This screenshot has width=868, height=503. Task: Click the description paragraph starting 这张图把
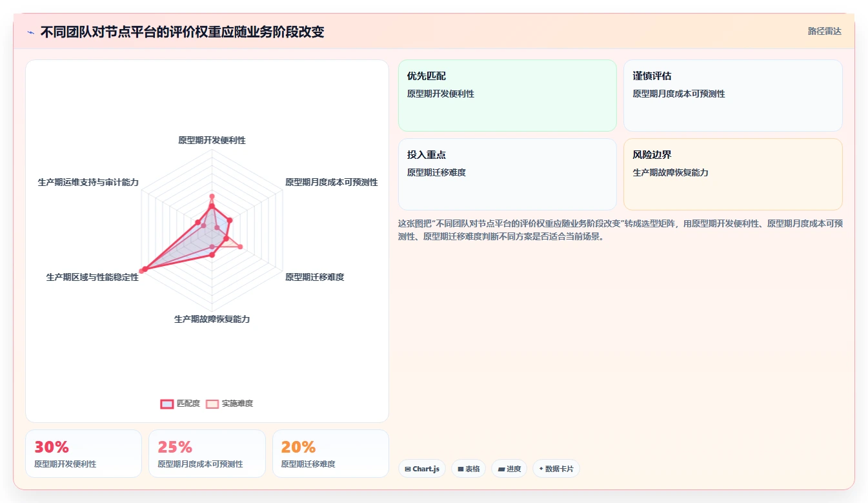(x=620, y=230)
